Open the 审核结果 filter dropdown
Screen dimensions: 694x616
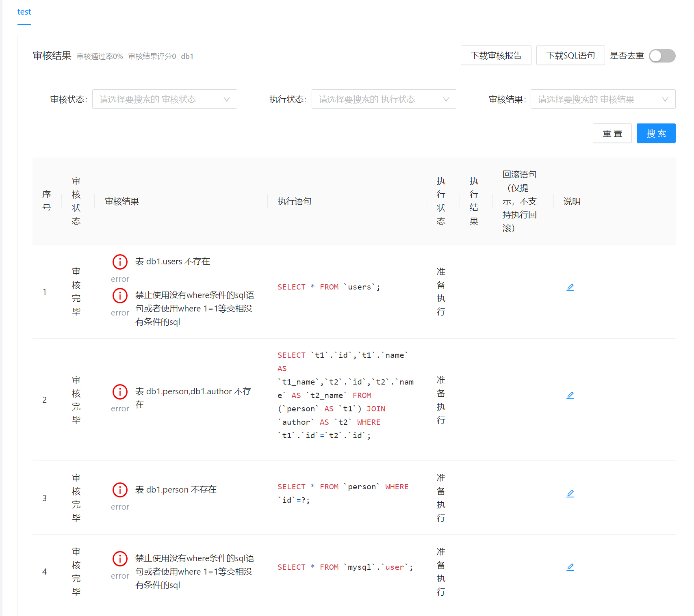point(603,99)
